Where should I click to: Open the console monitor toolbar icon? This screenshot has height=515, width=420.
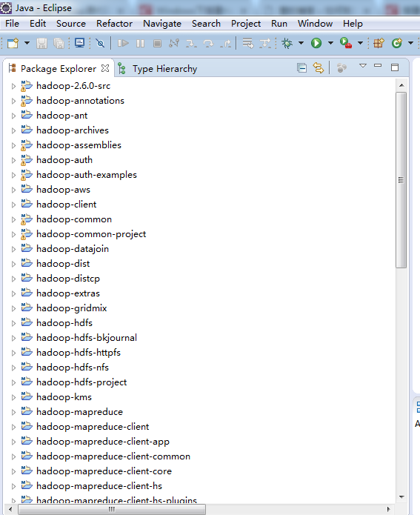tap(79, 43)
